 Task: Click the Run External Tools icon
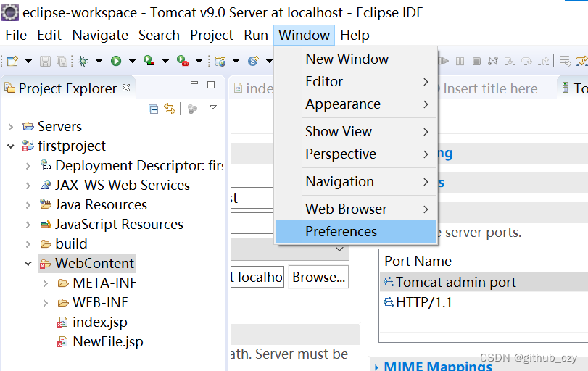183,61
